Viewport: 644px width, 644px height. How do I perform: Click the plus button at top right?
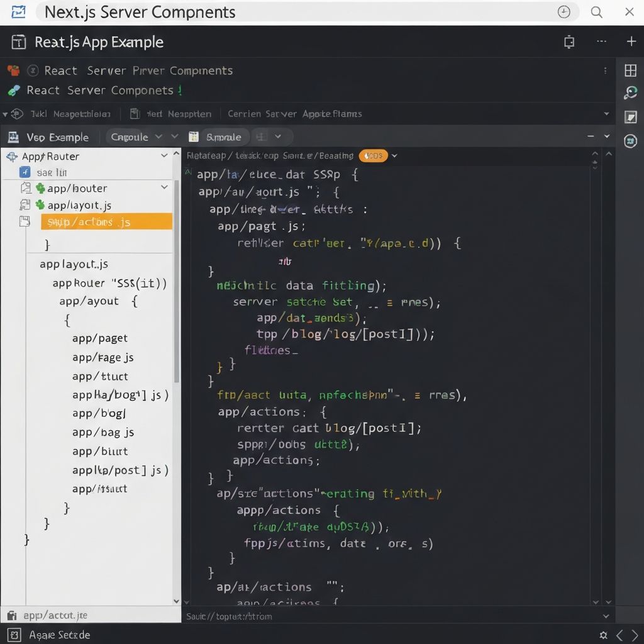(x=631, y=42)
